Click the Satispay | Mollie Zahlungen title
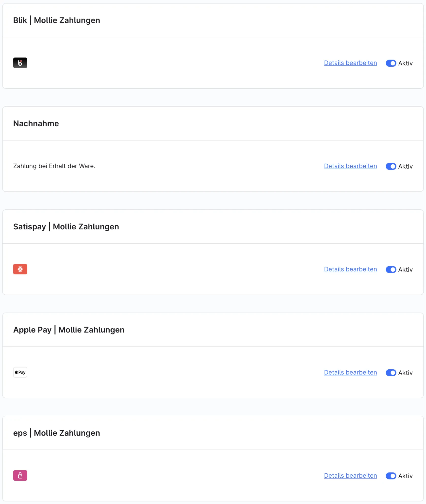 [66, 227]
